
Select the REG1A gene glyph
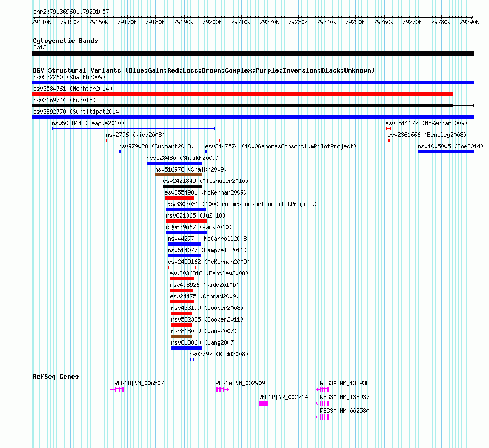point(223,390)
